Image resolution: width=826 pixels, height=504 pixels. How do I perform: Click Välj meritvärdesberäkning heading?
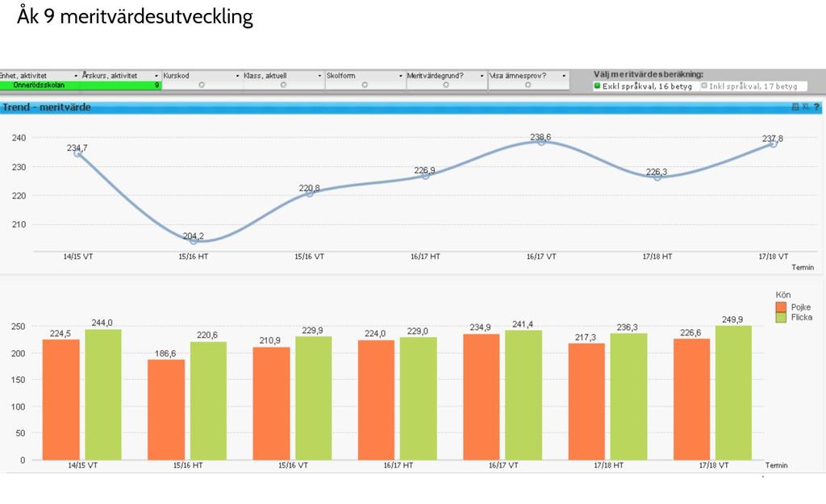(649, 74)
